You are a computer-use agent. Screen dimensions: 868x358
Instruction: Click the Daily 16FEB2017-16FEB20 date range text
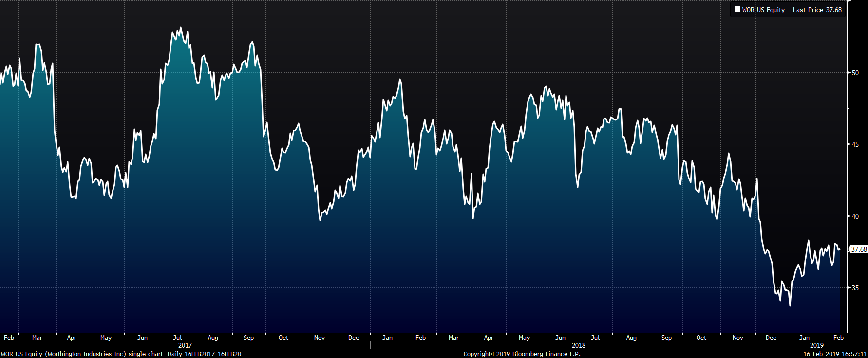[x=204, y=354]
